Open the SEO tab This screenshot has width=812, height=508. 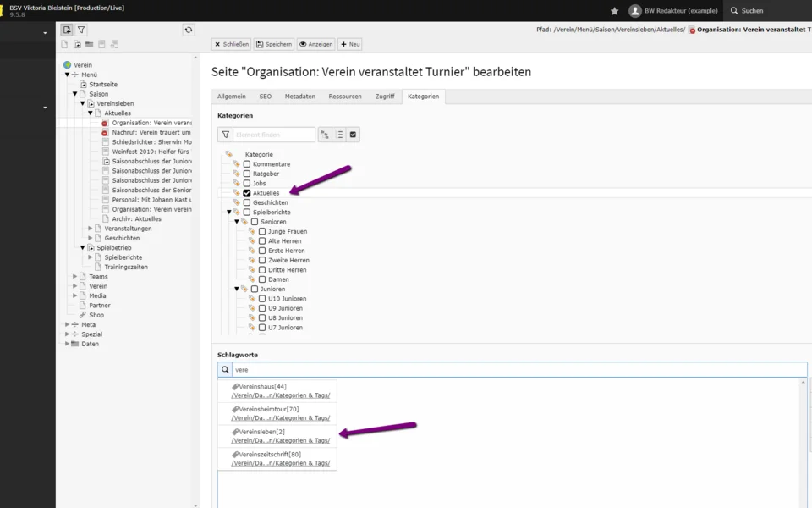tap(265, 97)
